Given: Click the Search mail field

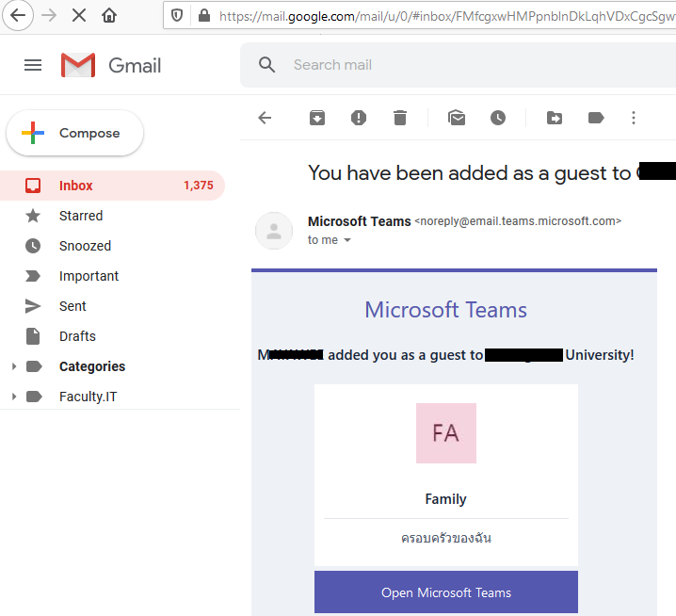Looking at the screenshot, I should (x=452, y=65).
